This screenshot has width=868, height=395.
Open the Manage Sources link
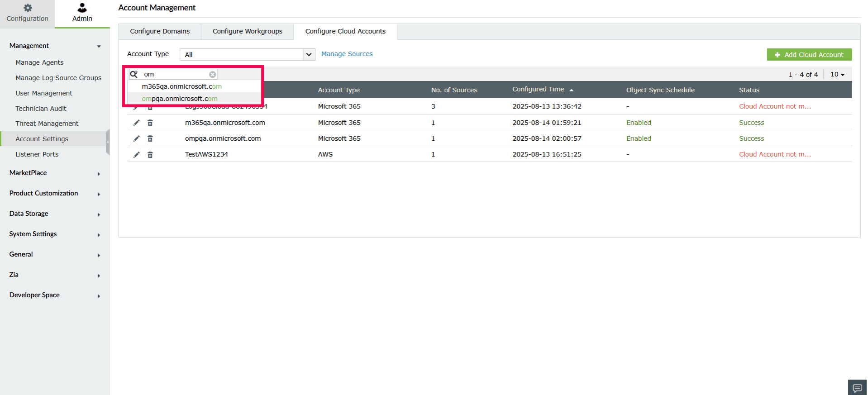pyautogui.click(x=347, y=54)
